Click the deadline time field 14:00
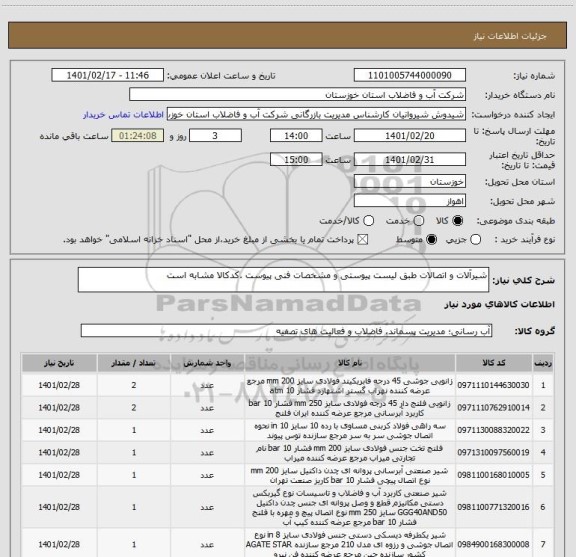 click(296, 136)
